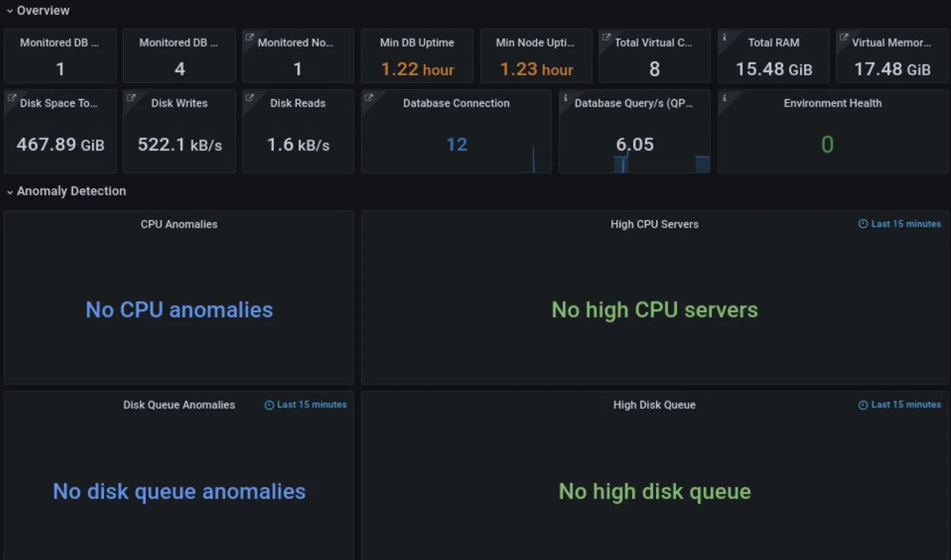Collapse the Anomaly Detection row

point(67,191)
